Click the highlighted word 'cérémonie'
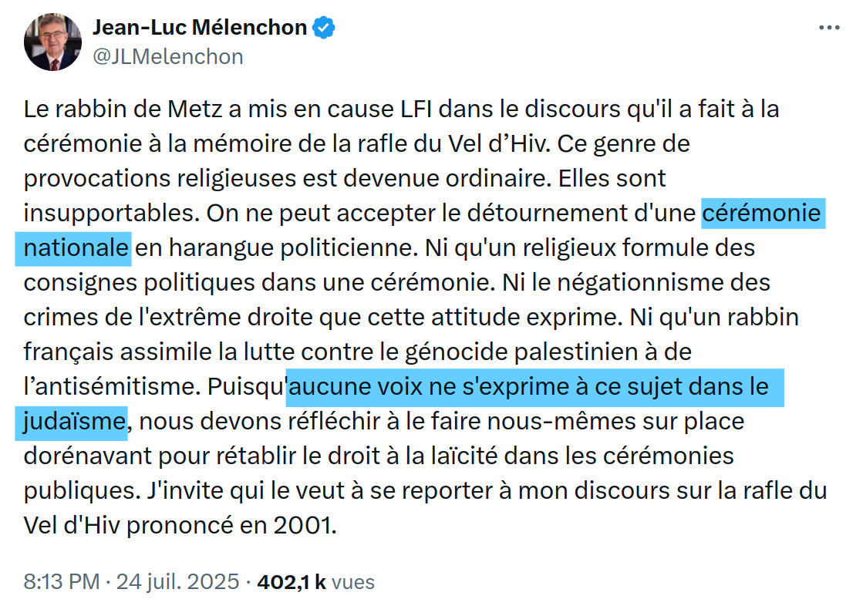Viewport: 863px width, 616px height. click(763, 214)
